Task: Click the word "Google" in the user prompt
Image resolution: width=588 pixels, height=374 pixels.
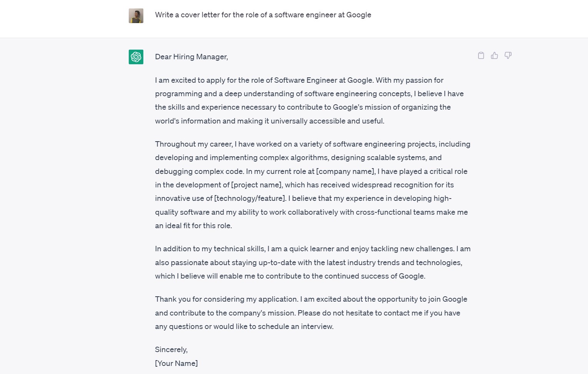Action: click(359, 15)
